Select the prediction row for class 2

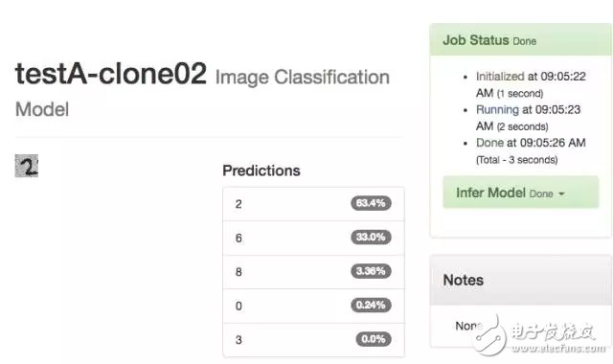pyautogui.click(x=313, y=204)
